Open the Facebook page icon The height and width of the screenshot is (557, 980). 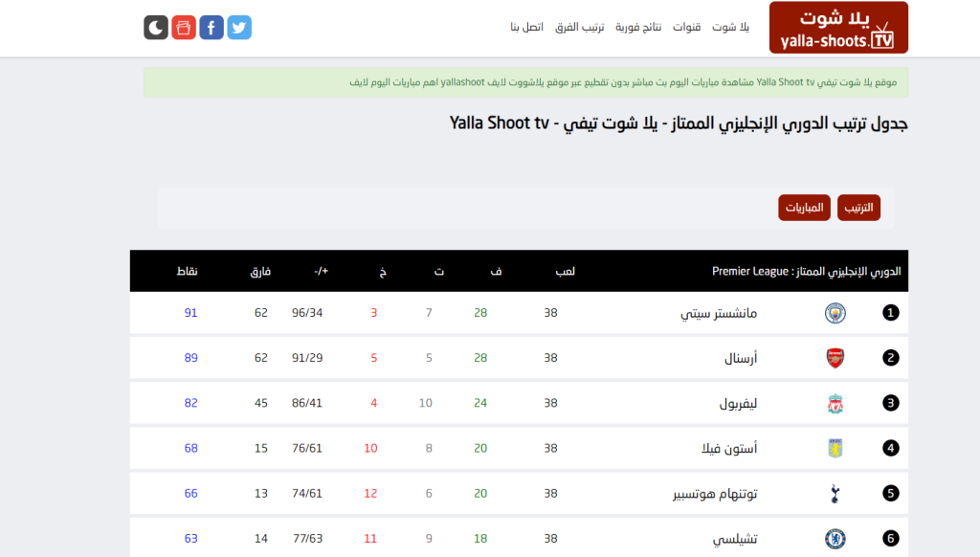212,28
